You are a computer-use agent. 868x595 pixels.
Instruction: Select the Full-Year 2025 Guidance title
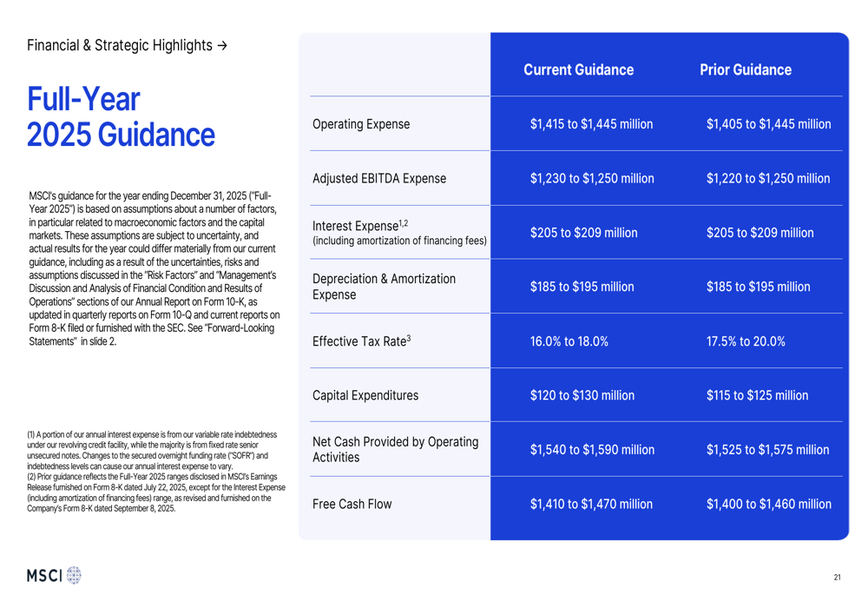[x=121, y=117]
